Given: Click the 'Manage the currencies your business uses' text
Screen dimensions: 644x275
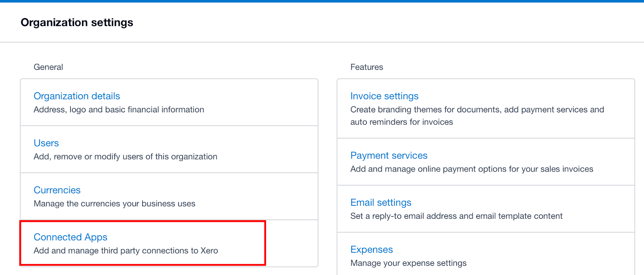Looking at the screenshot, I should coord(114,204).
